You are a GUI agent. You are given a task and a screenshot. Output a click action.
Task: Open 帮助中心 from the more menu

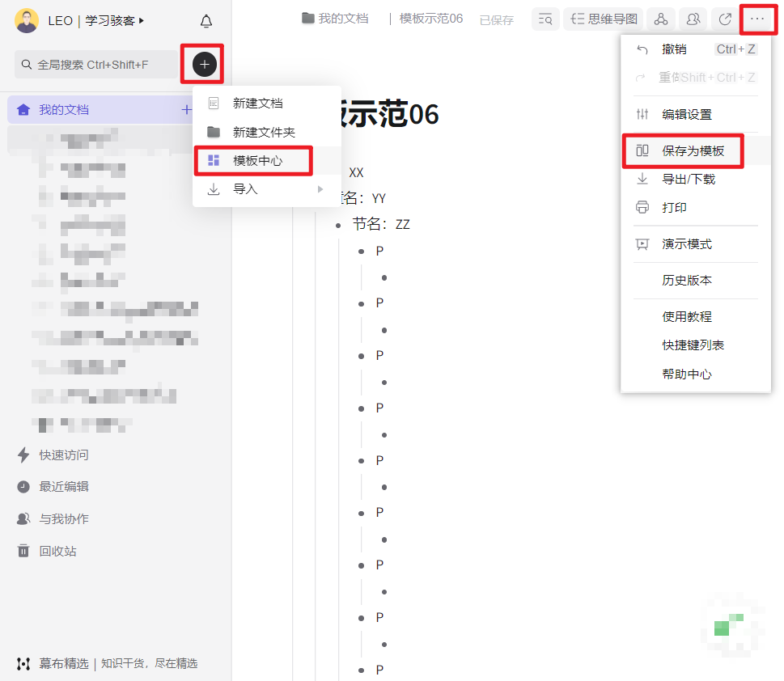(x=696, y=374)
